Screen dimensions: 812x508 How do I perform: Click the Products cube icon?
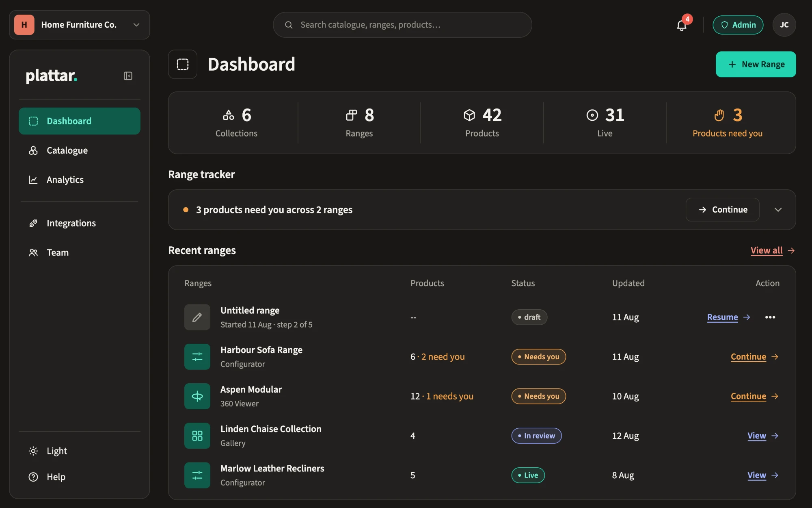pyautogui.click(x=469, y=115)
